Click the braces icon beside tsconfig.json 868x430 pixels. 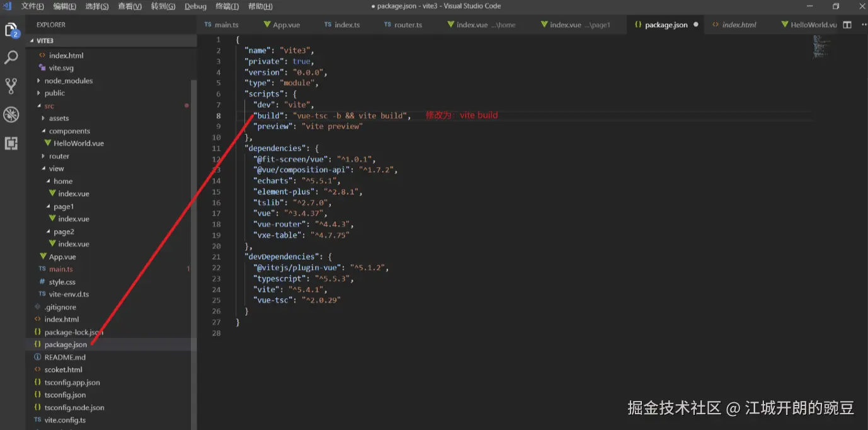pyautogui.click(x=38, y=395)
